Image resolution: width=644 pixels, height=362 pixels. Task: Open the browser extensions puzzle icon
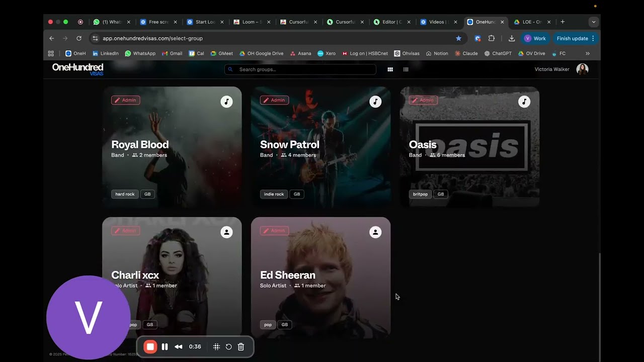(x=492, y=38)
